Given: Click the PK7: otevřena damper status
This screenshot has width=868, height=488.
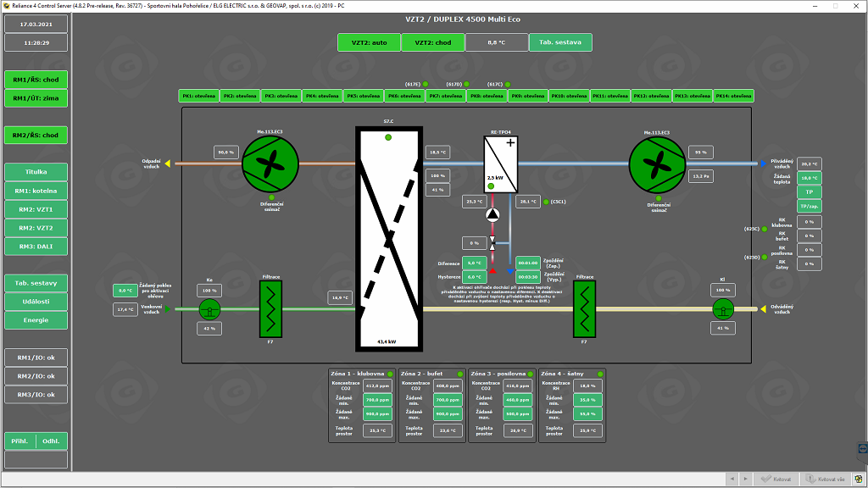Looking at the screenshot, I should click(x=446, y=97).
